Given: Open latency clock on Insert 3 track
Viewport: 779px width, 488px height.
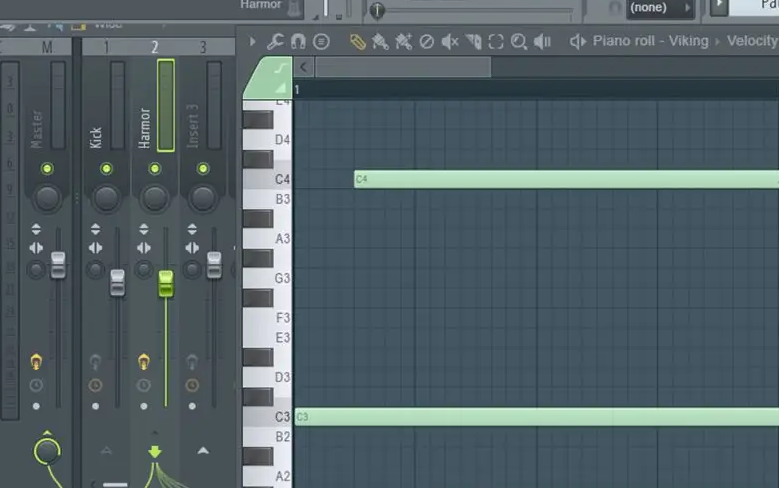Looking at the screenshot, I should (192, 385).
